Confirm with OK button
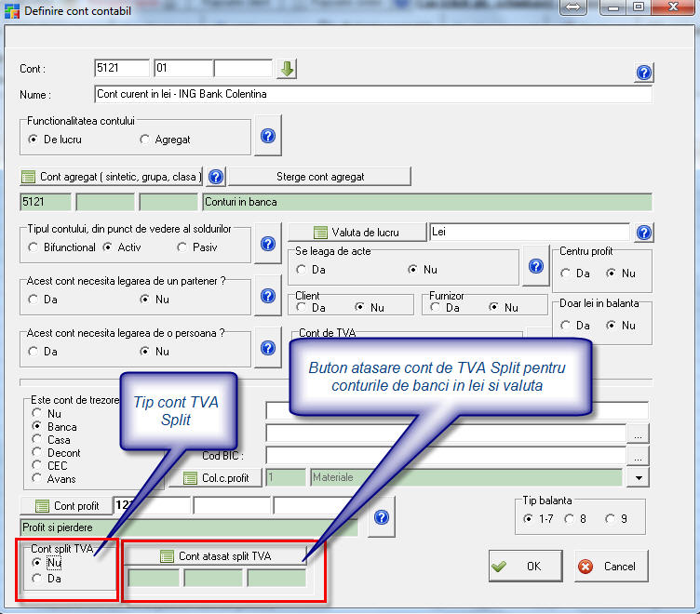 point(525,567)
